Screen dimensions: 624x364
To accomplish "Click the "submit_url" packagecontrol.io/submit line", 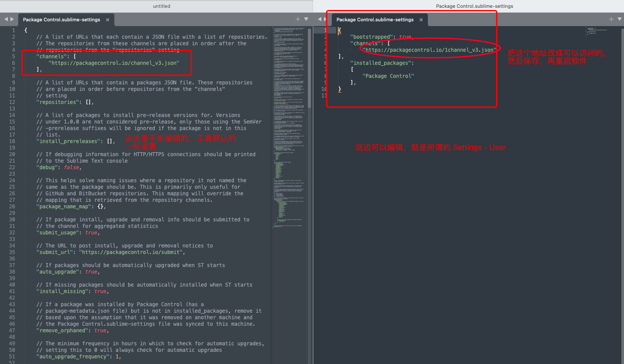I will click(x=111, y=252).
